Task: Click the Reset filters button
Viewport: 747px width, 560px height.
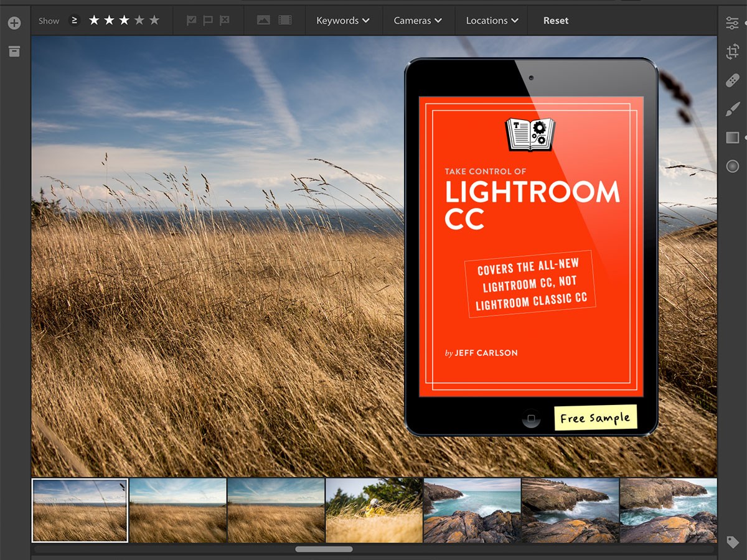Action: 555,21
